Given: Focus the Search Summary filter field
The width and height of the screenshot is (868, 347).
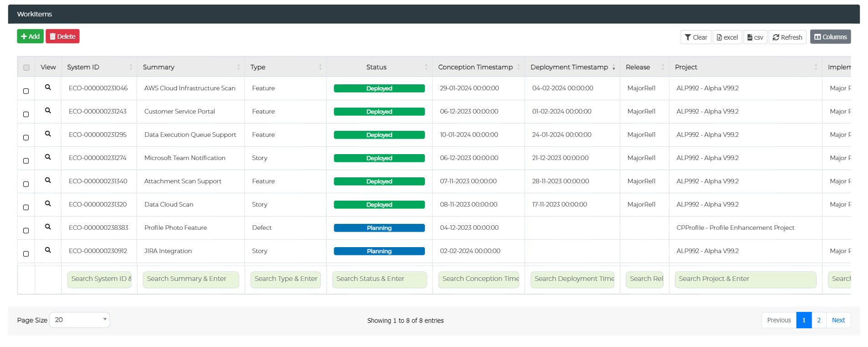Looking at the screenshot, I should 191,280.
